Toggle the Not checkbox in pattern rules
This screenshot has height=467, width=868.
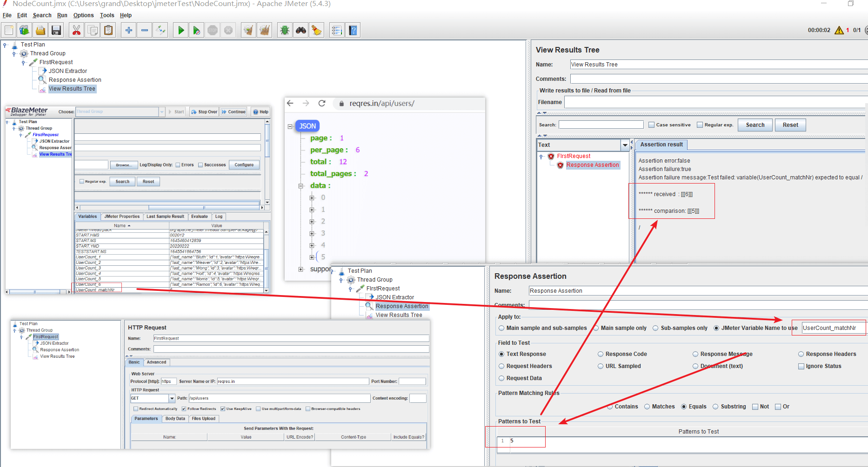[755, 407]
